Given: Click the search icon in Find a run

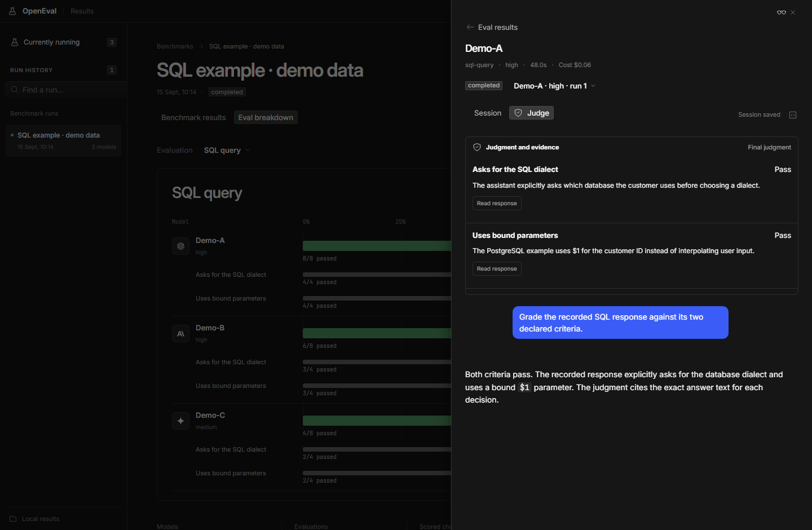Looking at the screenshot, I should 15,90.
